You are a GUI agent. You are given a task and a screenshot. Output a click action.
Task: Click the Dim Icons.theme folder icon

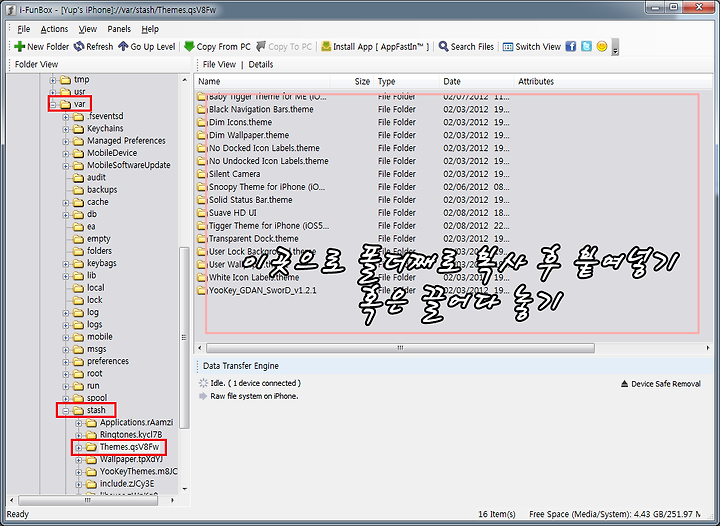click(x=202, y=122)
